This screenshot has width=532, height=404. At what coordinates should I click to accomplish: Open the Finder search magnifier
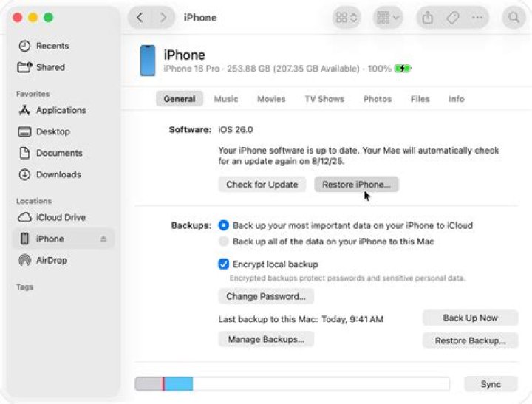point(514,17)
